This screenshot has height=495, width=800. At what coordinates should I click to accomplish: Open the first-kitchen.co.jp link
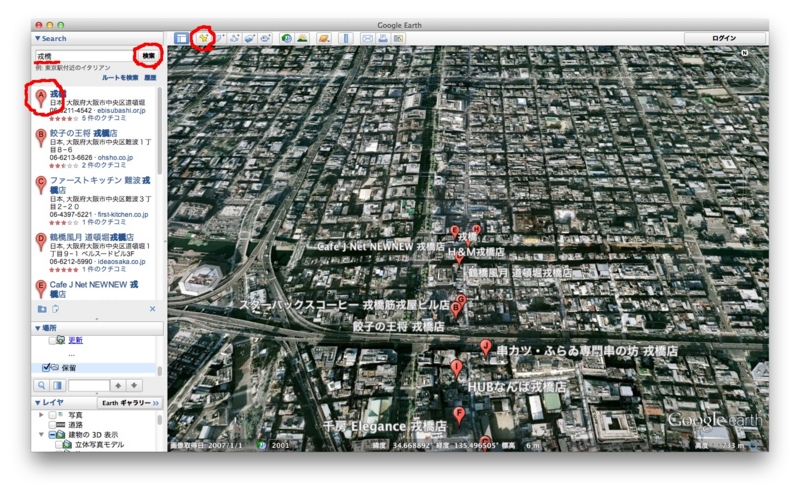123,214
